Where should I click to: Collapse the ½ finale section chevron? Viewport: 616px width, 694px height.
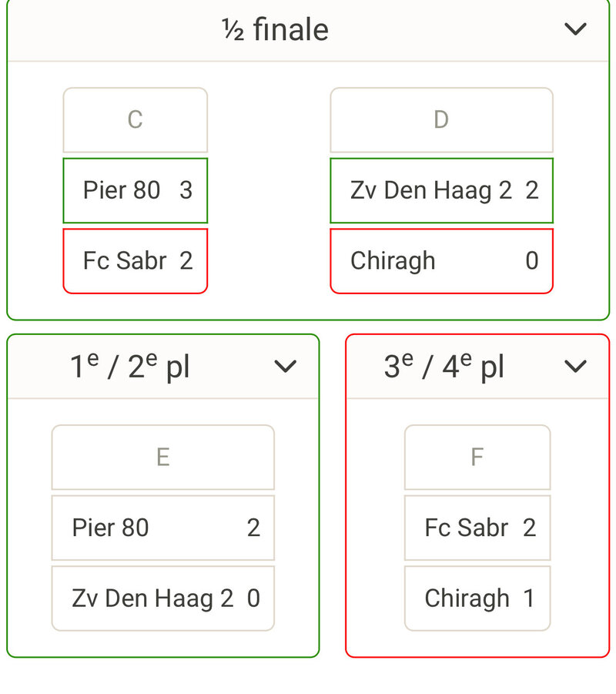tap(575, 30)
